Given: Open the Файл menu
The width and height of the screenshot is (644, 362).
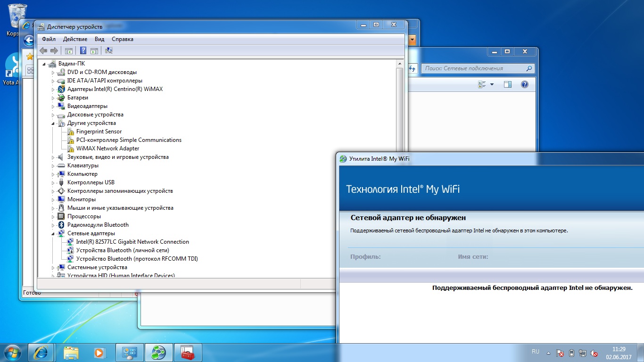Looking at the screenshot, I should (x=49, y=39).
